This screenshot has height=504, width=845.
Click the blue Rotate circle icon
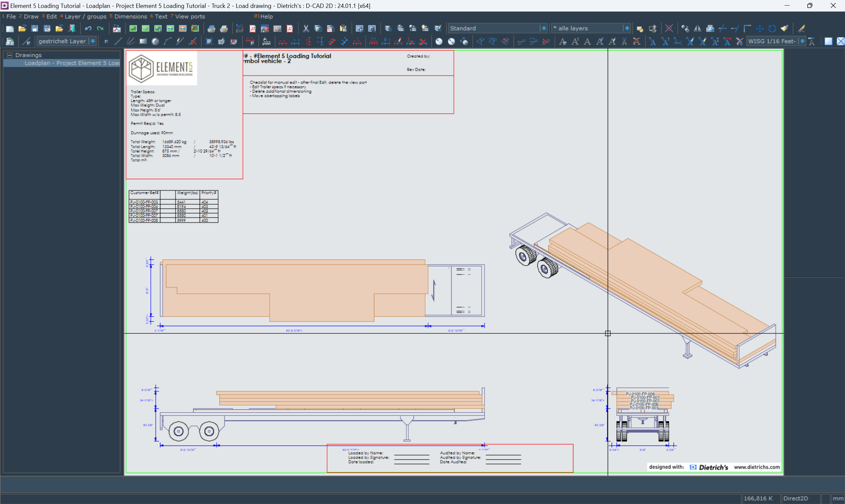click(772, 28)
